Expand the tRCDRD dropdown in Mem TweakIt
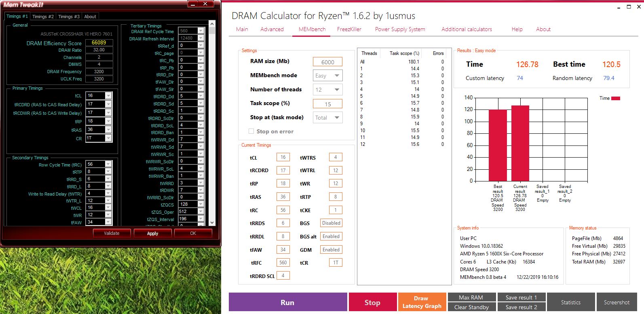The width and height of the screenshot is (644, 314). [x=108, y=104]
